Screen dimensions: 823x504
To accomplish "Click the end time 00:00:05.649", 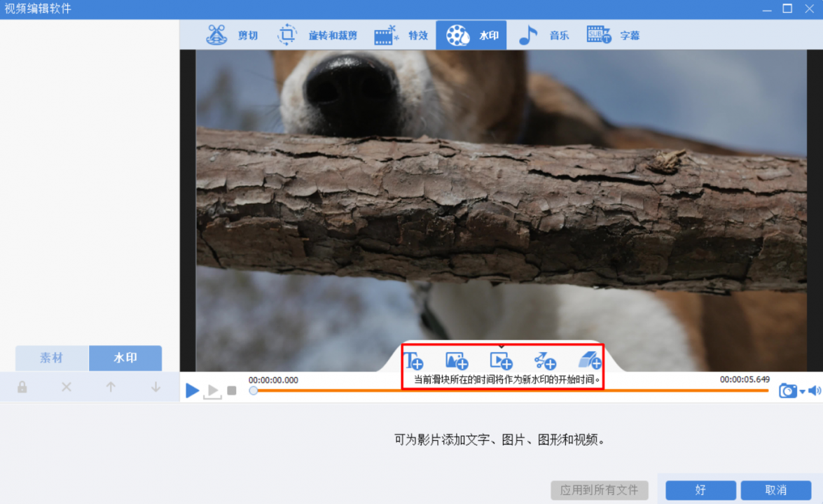I will pos(745,379).
